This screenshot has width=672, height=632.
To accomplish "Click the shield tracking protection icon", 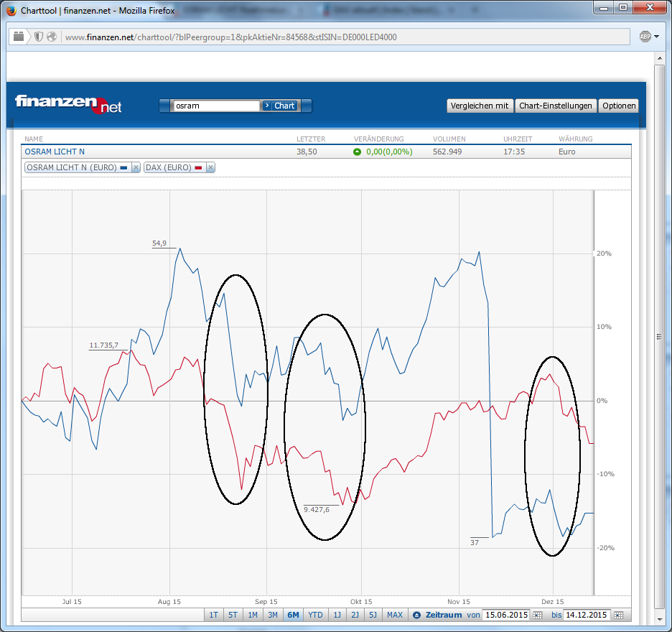I will point(39,37).
